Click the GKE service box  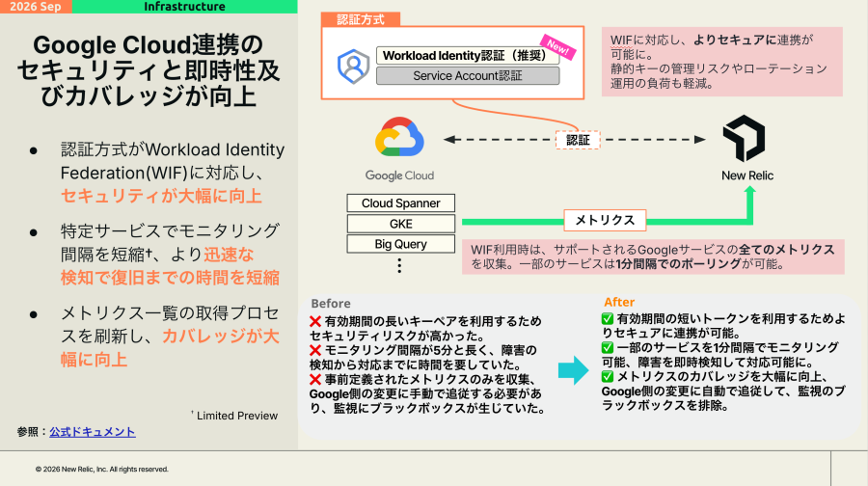tap(401, 224)
